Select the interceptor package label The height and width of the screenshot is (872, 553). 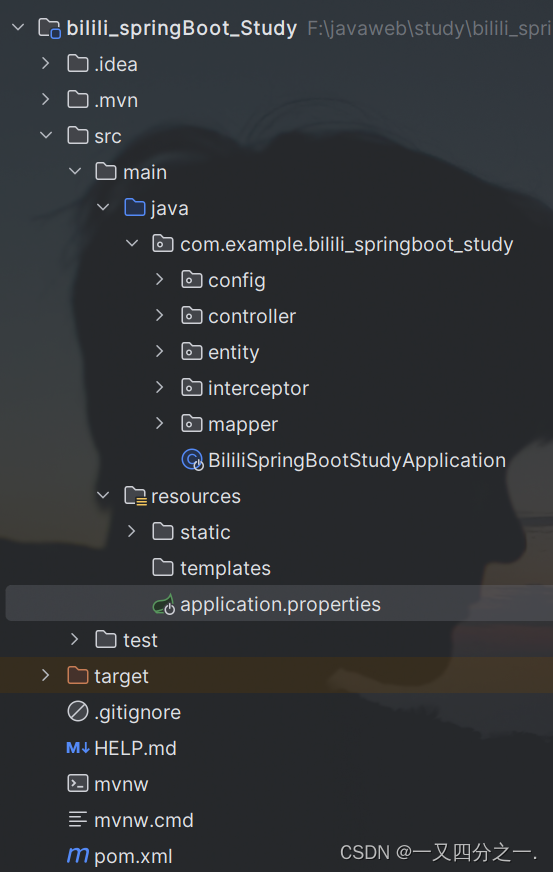tap(258, 389)
